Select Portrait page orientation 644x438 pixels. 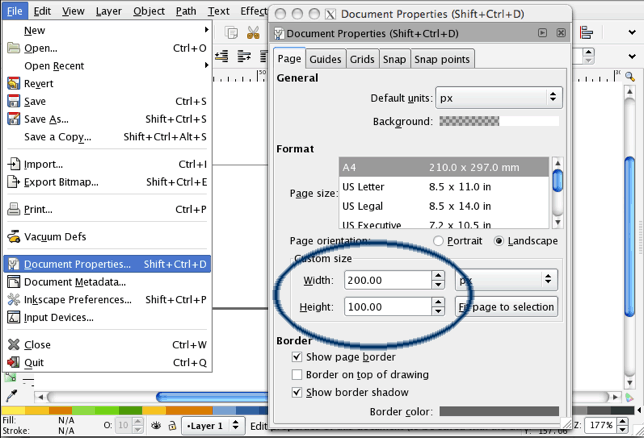(438, 241)
